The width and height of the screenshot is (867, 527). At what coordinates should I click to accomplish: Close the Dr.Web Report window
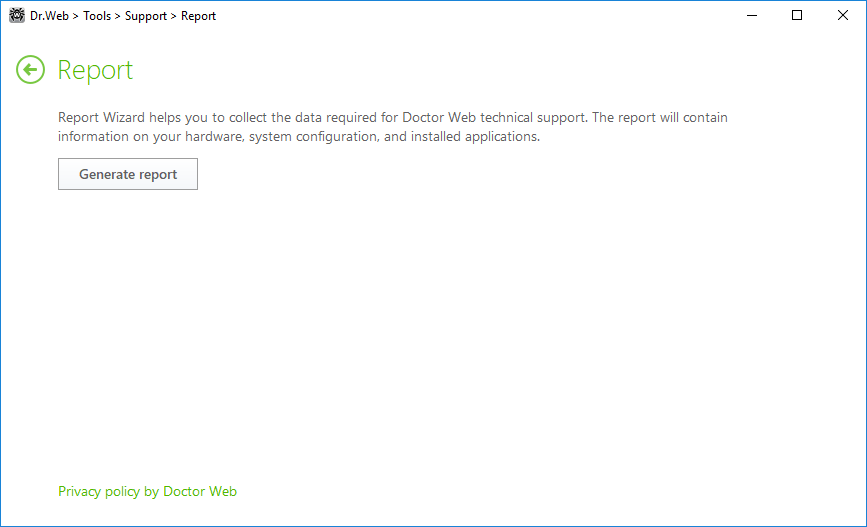tap(842, 15)
